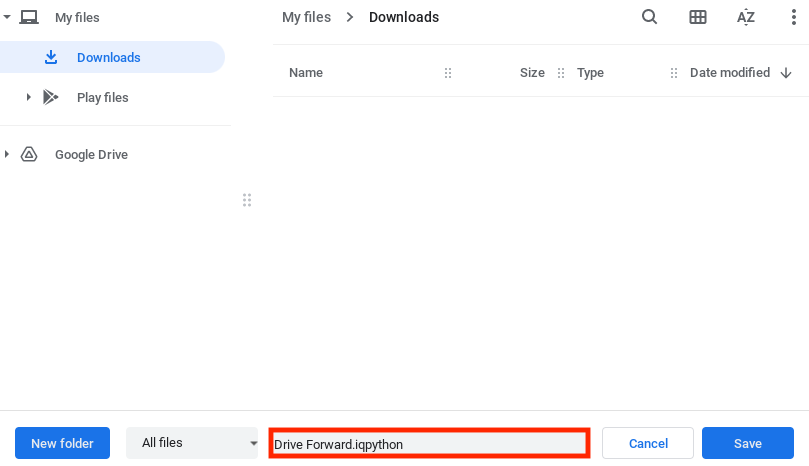
Task: Open the AZ sort options
Action: [x=746, y=17]
